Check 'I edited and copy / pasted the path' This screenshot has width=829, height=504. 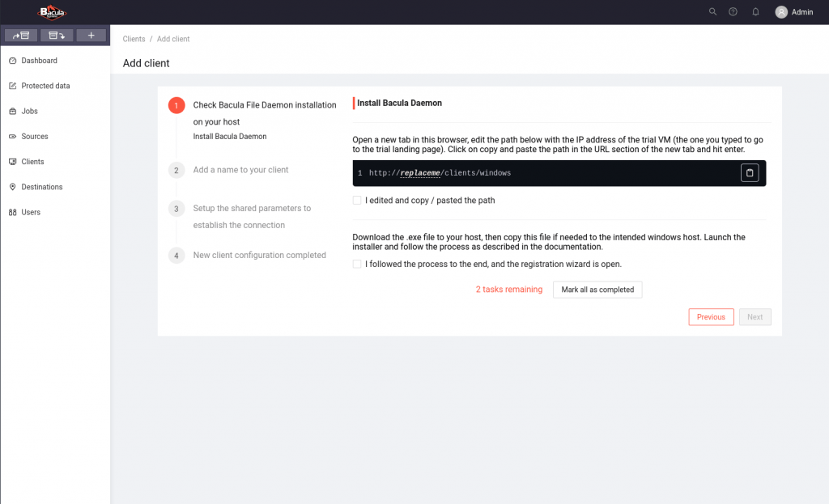pyautogui.click(x=357, y=201)
